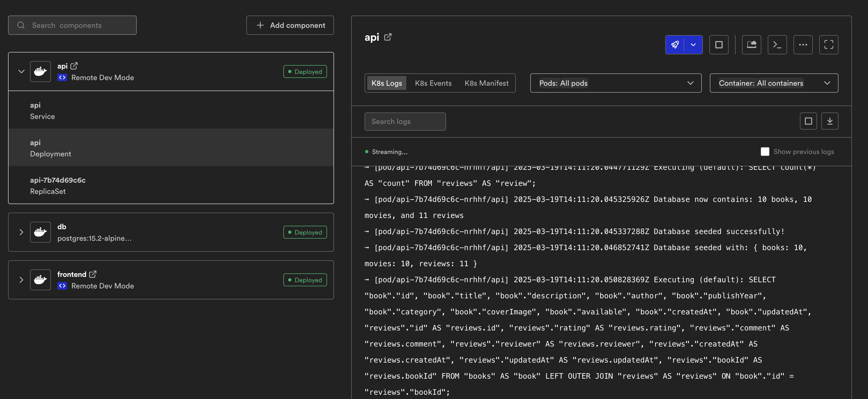
Task: Click the search magnifier in components search
Action: click(x=21, y=25)
